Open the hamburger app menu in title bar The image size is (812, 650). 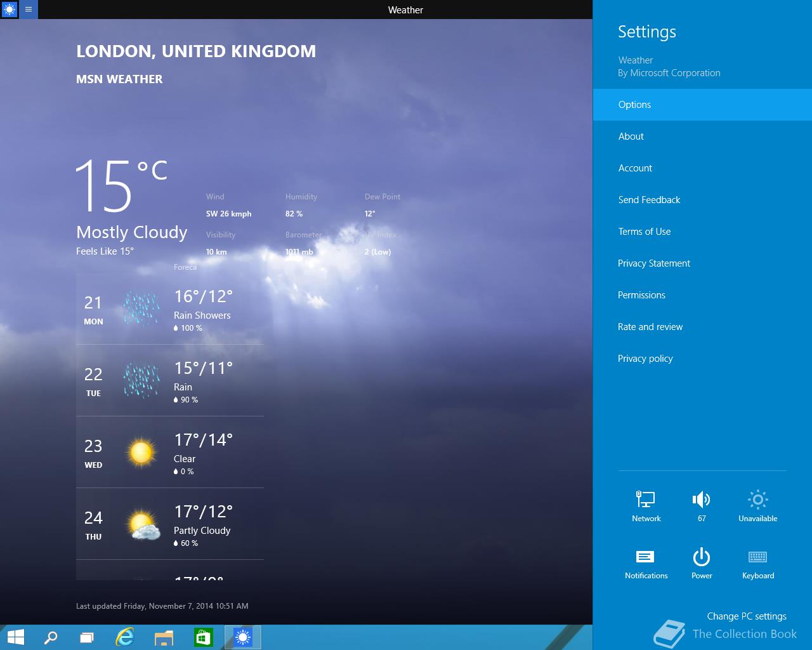[29, 10]
